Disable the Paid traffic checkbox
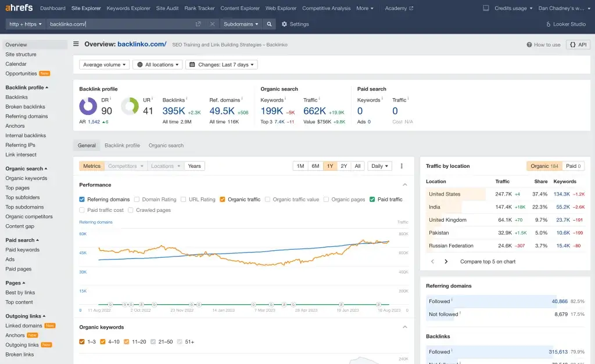Image resolution: width=595 pixels, height=364 pixels. [x=372, y=200]
